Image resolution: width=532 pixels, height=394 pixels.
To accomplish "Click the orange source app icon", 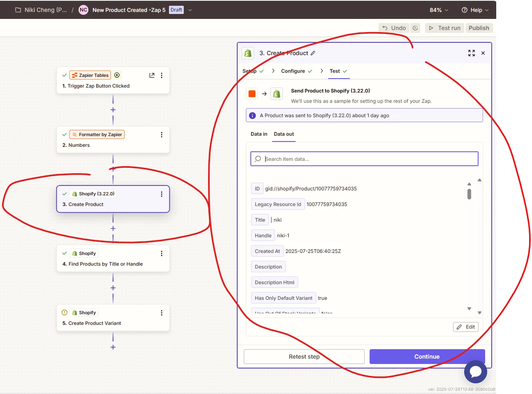I will point(252,94).
